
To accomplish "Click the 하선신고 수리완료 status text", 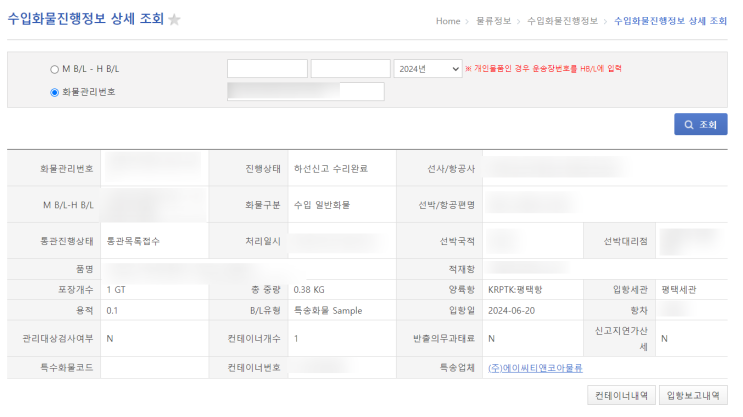I will pos(331,169).
